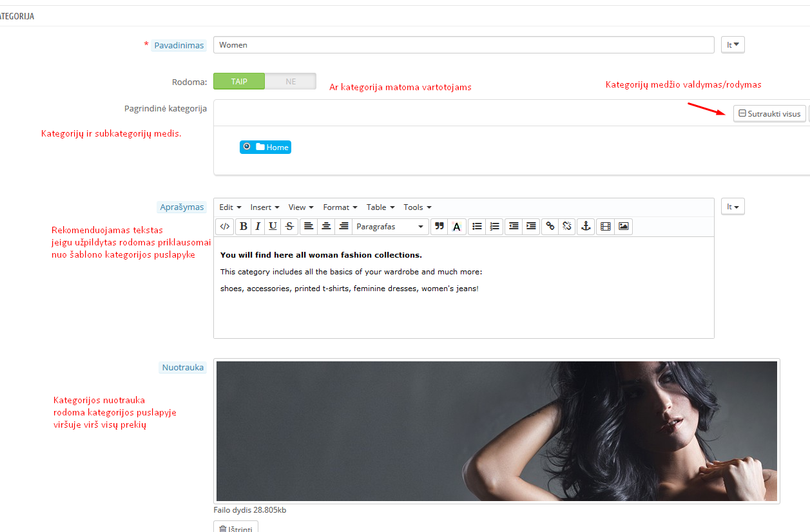Click the Failo dydis 28.805kb text
This screenshot has width=810, height=532.
coord(250,510)
